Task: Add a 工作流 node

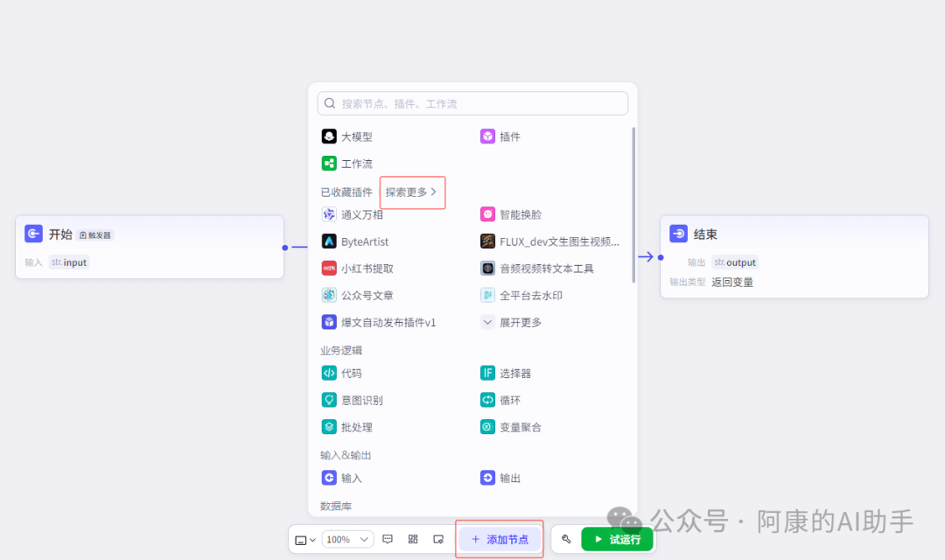Action: (346, 164)
